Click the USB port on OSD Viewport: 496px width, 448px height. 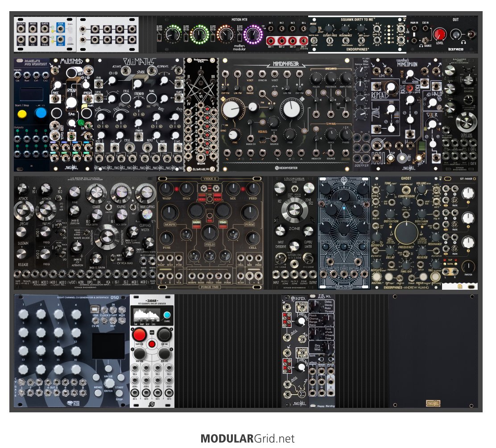[x=95, y=309]
